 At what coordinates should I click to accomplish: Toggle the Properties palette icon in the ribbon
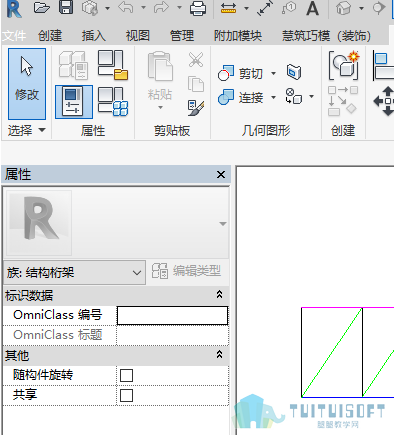point(74,102)
